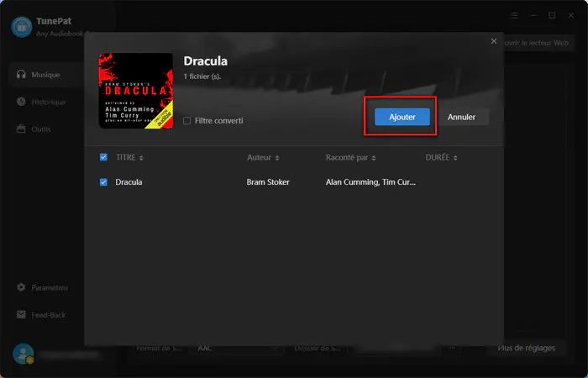Close the Dracula dialog with the X
The image size is (588, 378).
[494, 41]
